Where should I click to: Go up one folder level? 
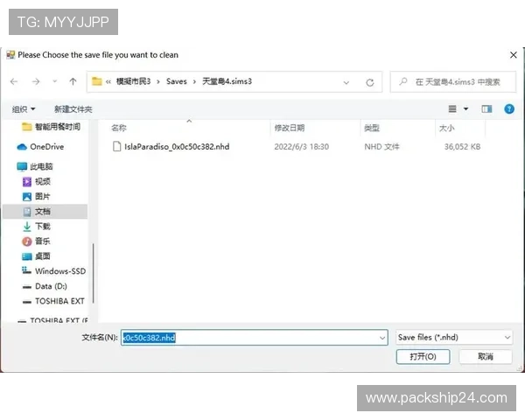coord(73,81)
